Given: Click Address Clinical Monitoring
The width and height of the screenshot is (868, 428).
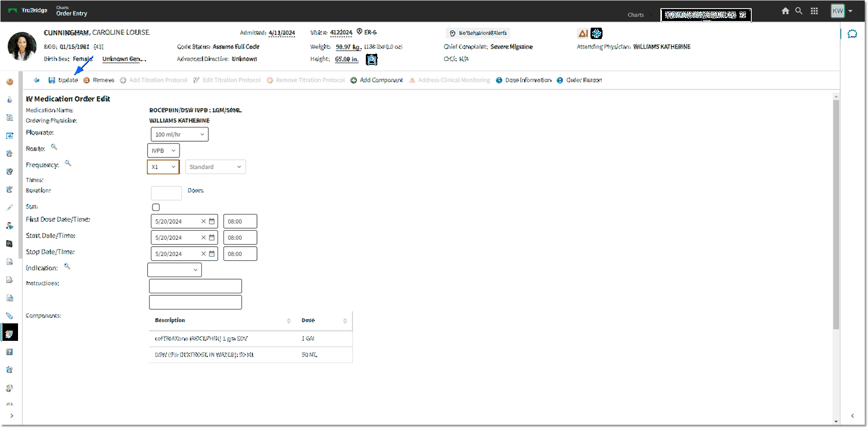Looking at the screenshot, I should point(449,80).
